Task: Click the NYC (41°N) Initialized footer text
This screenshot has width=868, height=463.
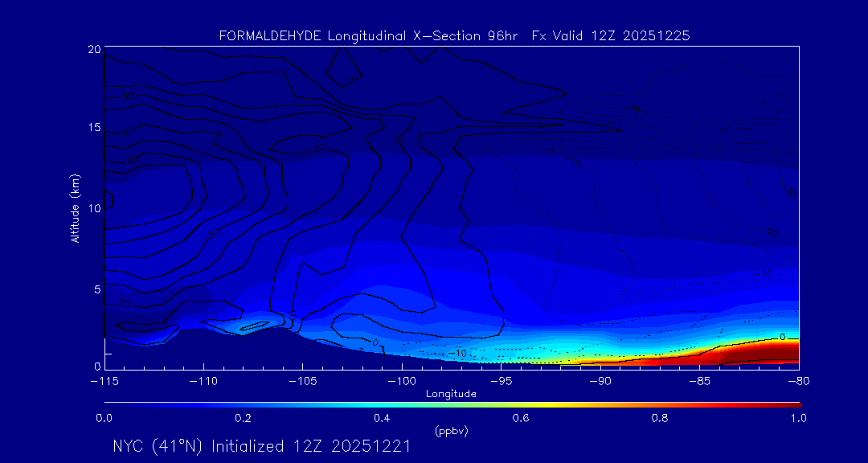Action: (x=262, y=446)
